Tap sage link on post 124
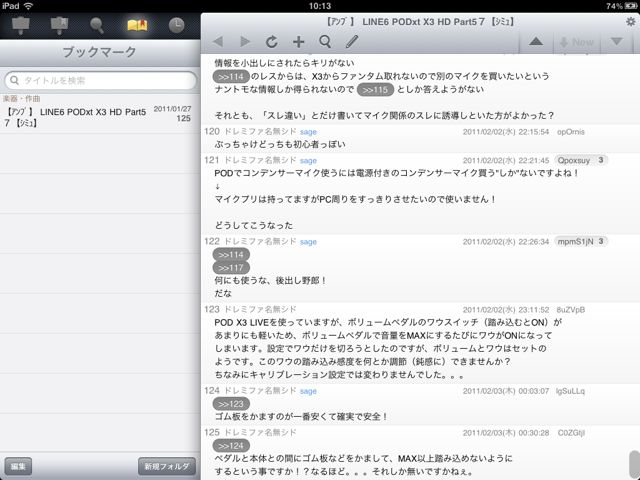The height and width of the screenshot is (480, 640). pyautogui.click(x=308, y=391)
